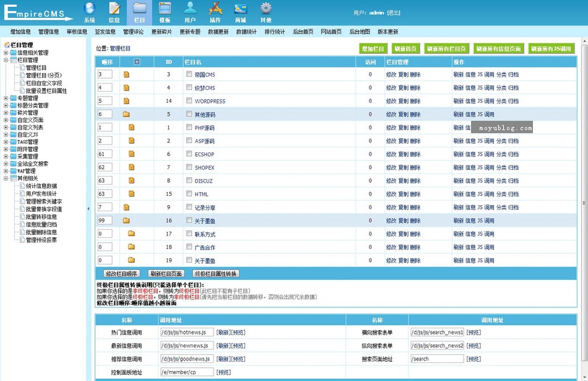The image size is (588, 381).
Task: Focus the order input in the 帝国CMS row
Action: point(105,74)
